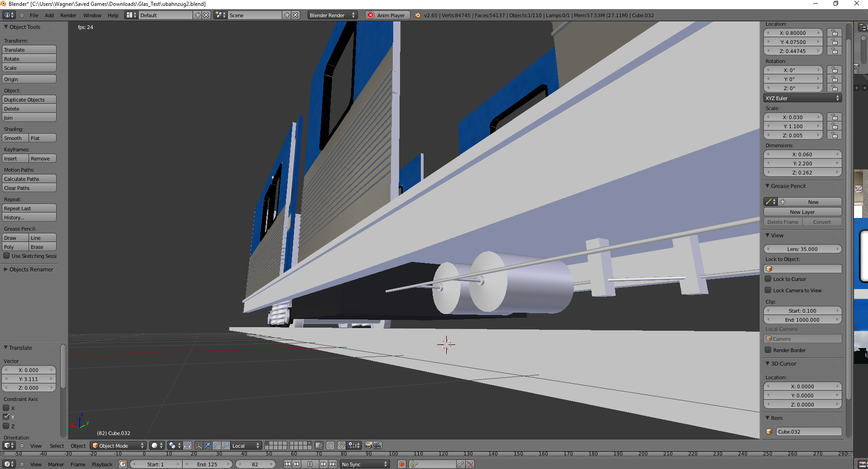Open the Object Mode dropdown

point(118,445)
